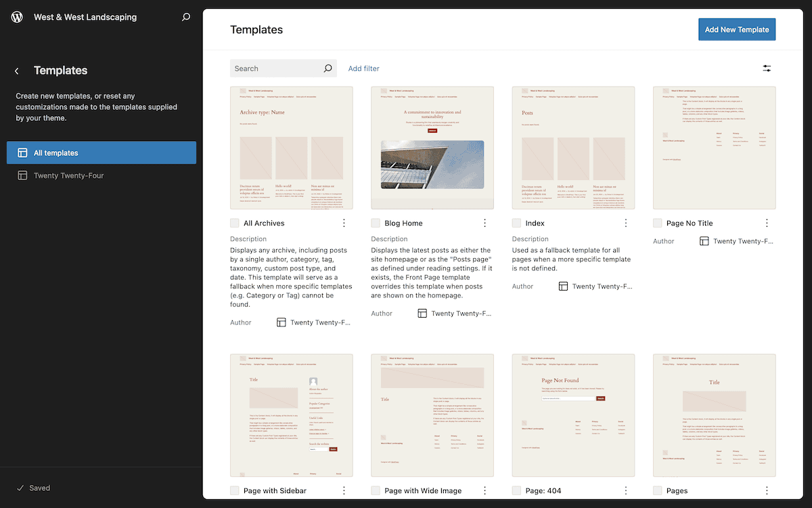Open the Blog Home template thumbnail
812x508 pixels.
pos(432,147)
